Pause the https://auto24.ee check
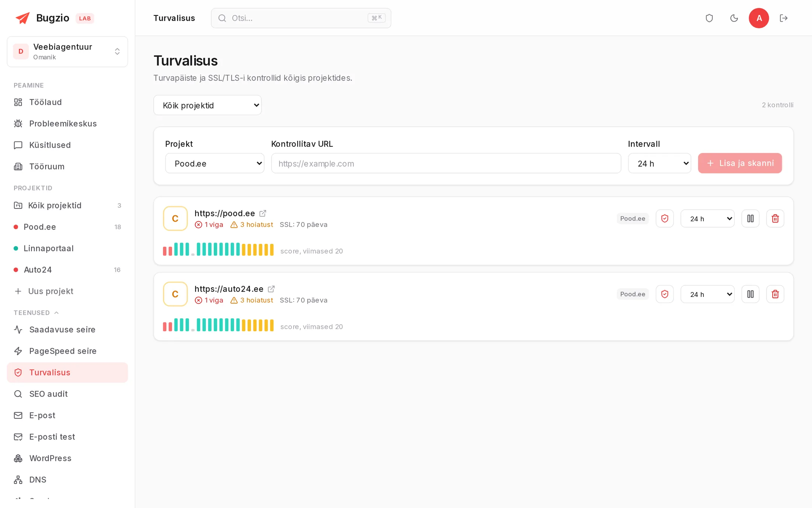 tap(750, 294)
